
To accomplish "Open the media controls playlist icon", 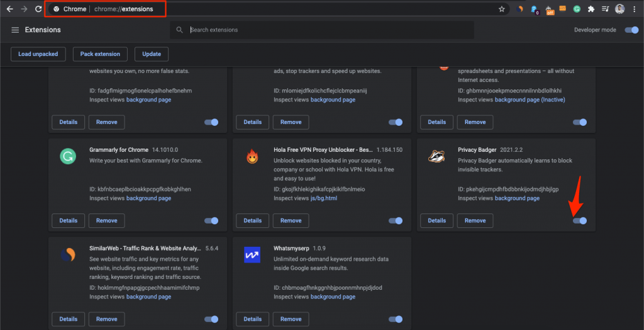I will click(x=606, y=9).
